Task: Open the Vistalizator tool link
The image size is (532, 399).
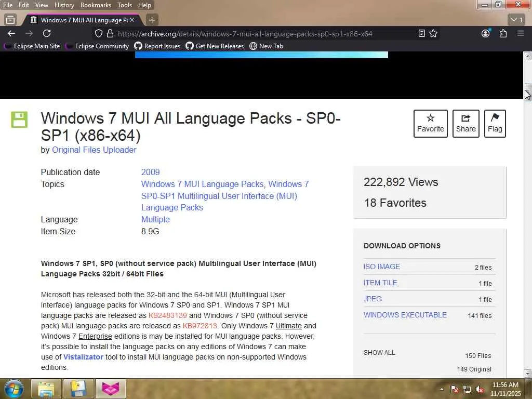Action: click(83, 357)
